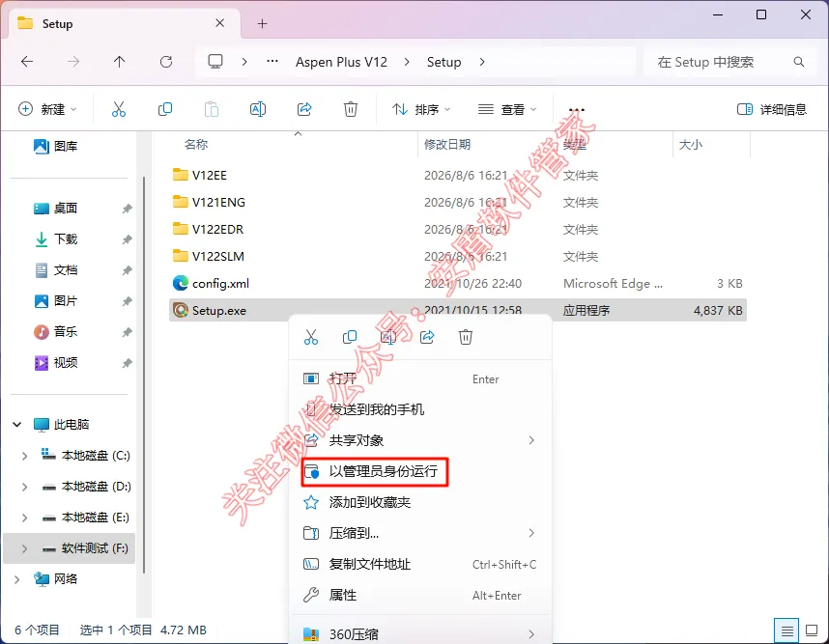Open Music (音乐) in the sidebar
Screen dimensions: 829x644
coord(55,332)
